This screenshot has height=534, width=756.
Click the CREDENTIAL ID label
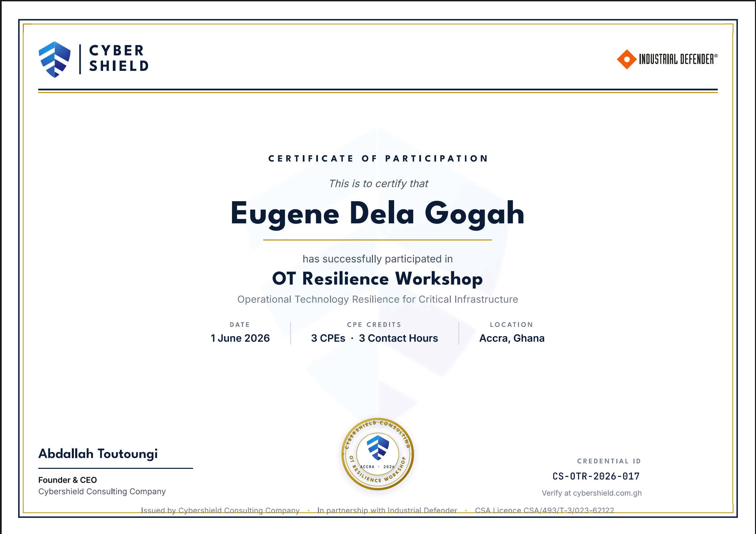click(x=609, y=461)
